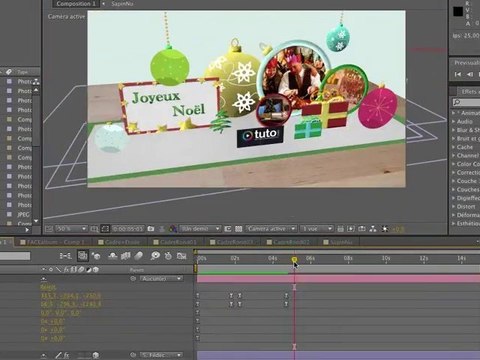Jump to first frame in Preview panel
Screen dimensions: 480x360
tap(458, 74)
